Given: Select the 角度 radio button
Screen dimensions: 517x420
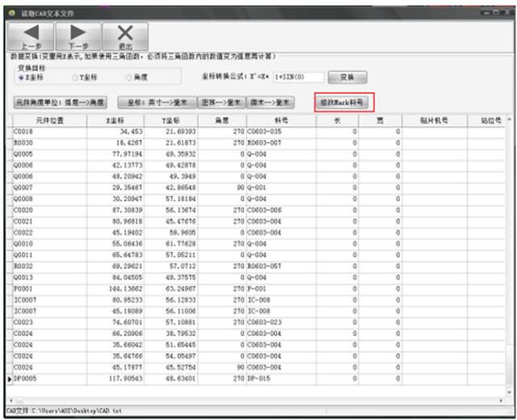Looking at the screenshot, I should coord(129,78).
